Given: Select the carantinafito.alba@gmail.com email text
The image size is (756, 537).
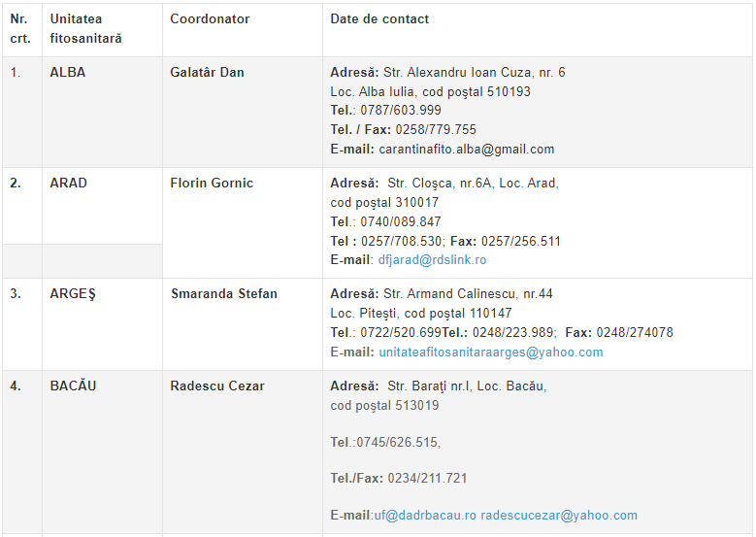Looking at the screenshot, I should point(466,150).
